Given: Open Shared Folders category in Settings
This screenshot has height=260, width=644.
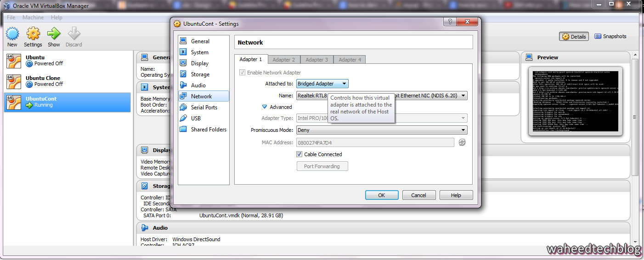Looking at the screenshot, I should 203,130.
